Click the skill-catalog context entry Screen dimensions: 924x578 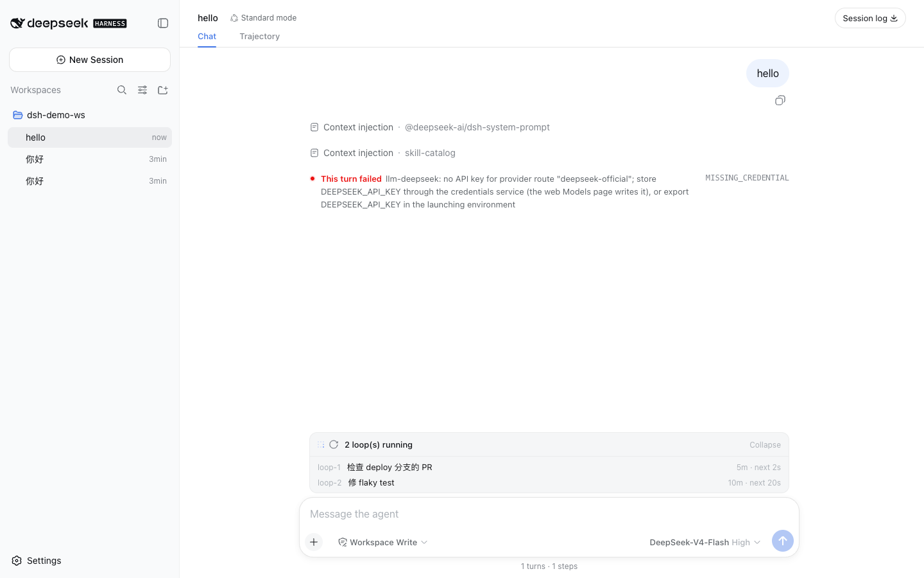tap(430, 153)
